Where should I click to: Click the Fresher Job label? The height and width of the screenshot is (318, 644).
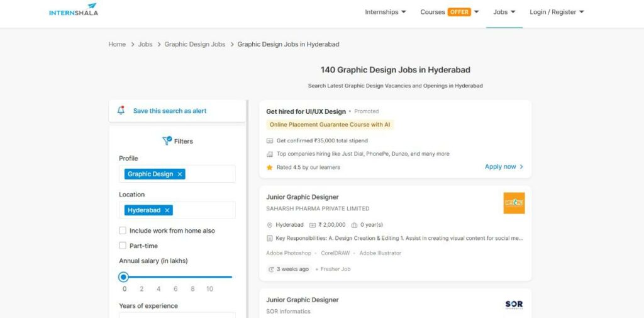[x=335, y=269]
